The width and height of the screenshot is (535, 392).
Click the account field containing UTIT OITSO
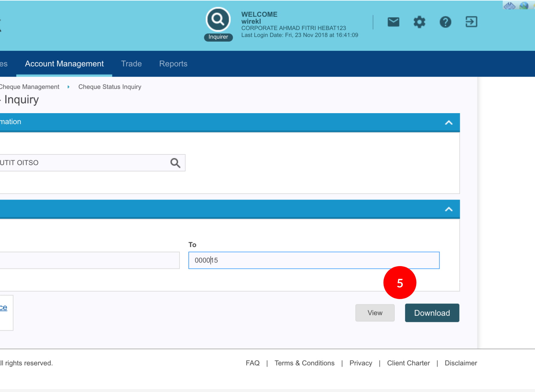click(x=83, y=163)
